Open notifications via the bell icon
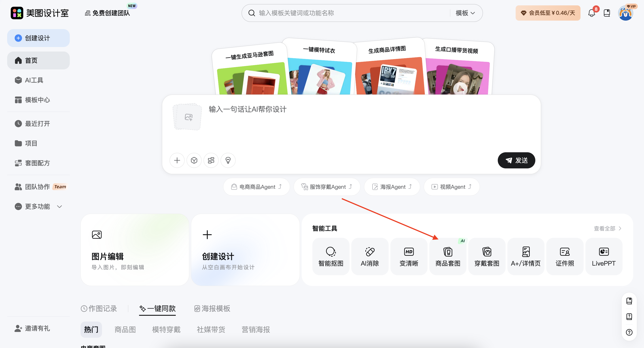644x348 pixels. [x=591, y=13]
